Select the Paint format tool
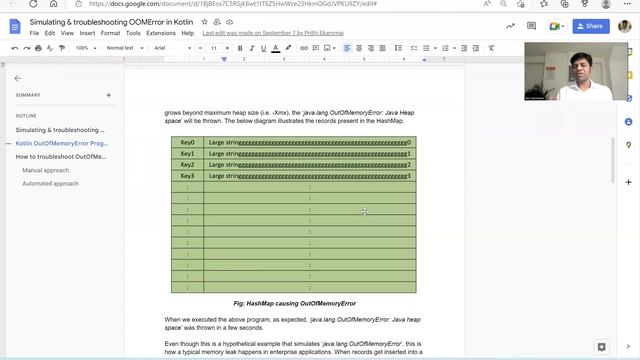 62,48
